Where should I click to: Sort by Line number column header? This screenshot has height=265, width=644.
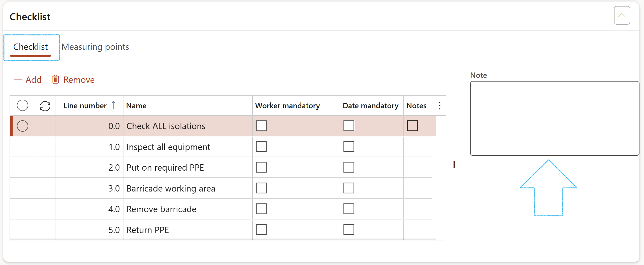89,105
